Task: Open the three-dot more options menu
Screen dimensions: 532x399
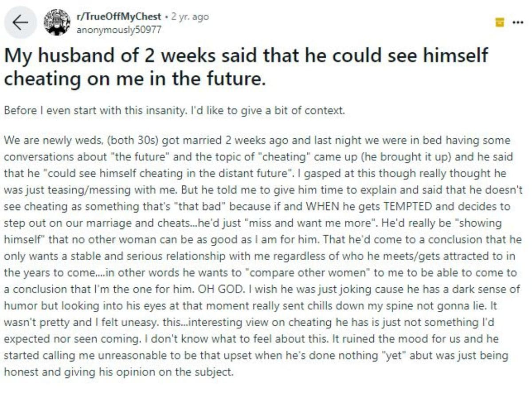Action: point(517,22)
